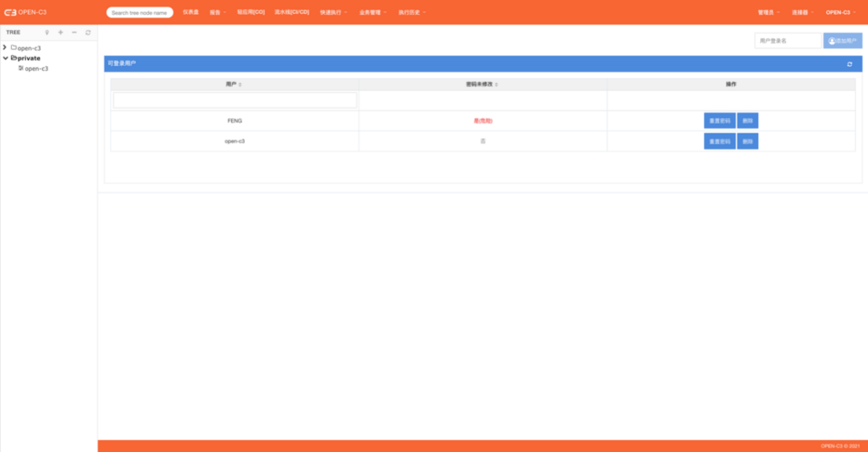This screenshot has height=452, width=868.
Task: Click the Search tree node name box
Action: 139,13
